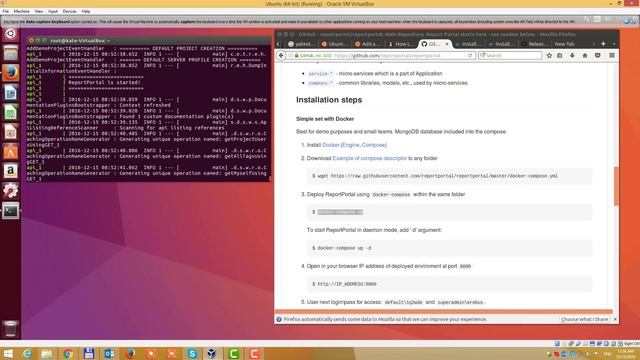Image resolution: width=640 pixels, height=360 pixels.
Task: Open LibreOffice Writer from the dock
Action: (x=10, y=93)
